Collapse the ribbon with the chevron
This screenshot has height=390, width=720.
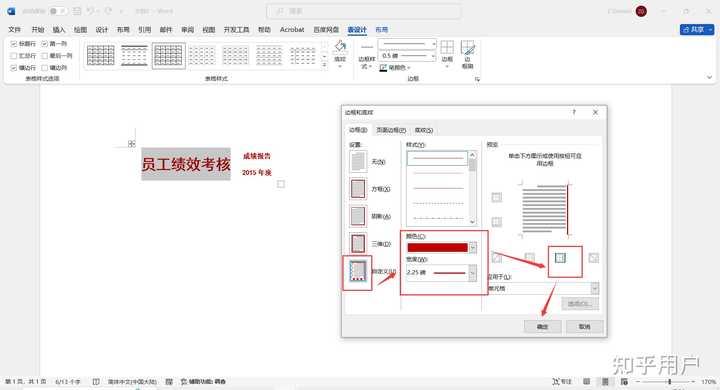pyautogui.click(x=709, y=78)
